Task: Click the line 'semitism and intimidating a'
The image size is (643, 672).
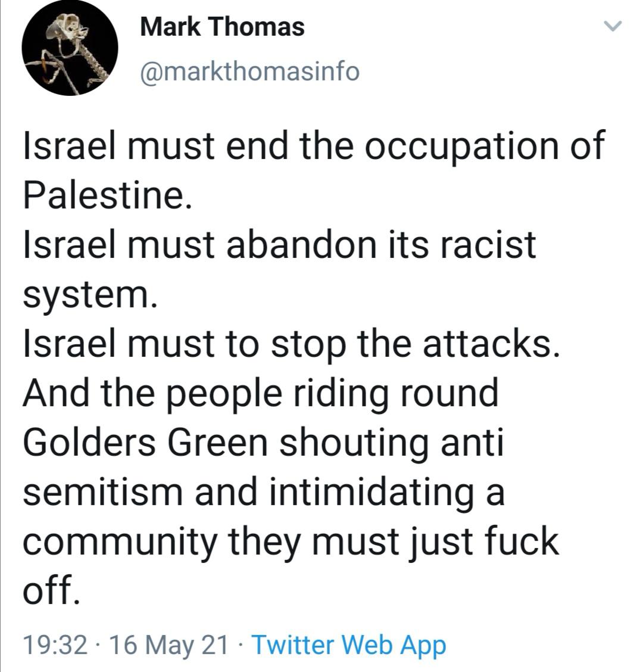Action: [264, 492]
